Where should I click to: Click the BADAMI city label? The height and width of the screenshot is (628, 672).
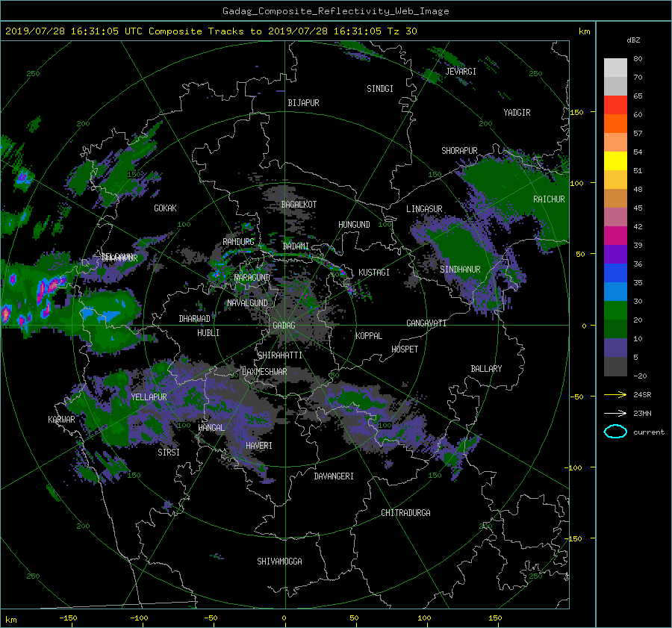point(296,246)
